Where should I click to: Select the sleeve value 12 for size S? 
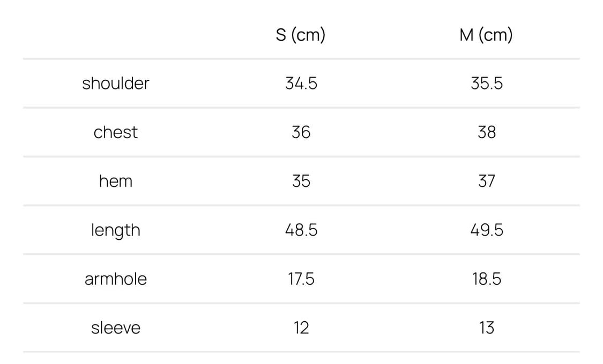tap(301, 328)
